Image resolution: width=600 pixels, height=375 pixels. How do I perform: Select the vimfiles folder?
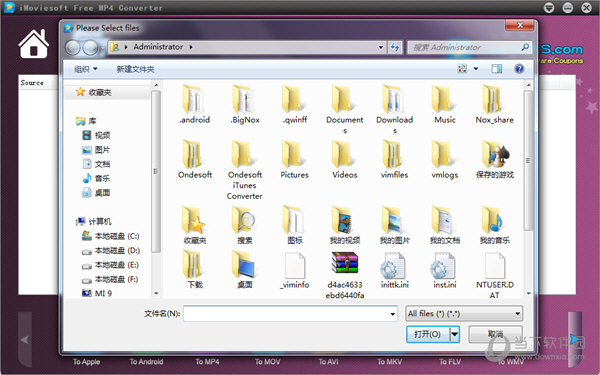(x=395, y=159)
